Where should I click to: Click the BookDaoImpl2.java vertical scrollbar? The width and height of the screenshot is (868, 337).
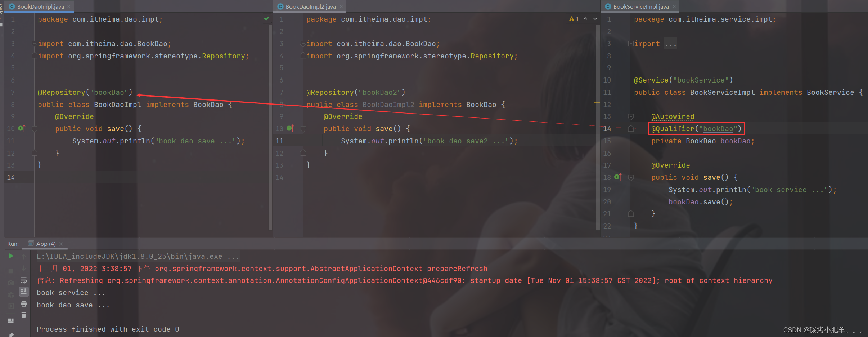click(598, 127)
